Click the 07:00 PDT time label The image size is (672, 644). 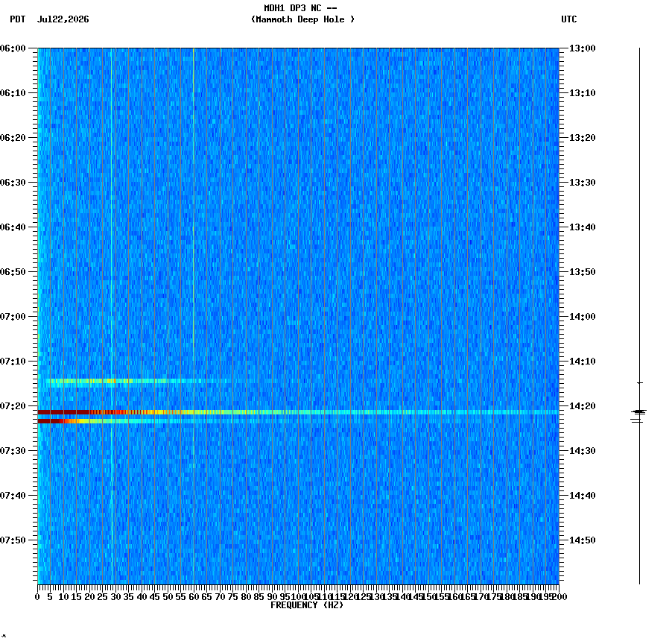tap(13, 317)
